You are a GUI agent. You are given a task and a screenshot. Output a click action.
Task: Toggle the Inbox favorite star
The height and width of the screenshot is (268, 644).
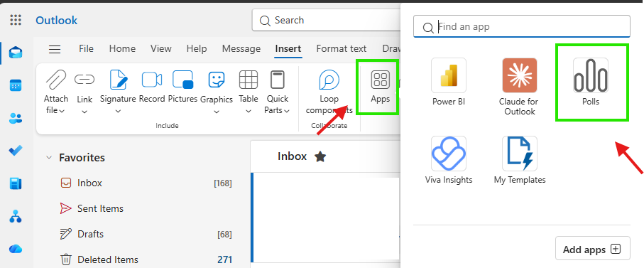320,156
